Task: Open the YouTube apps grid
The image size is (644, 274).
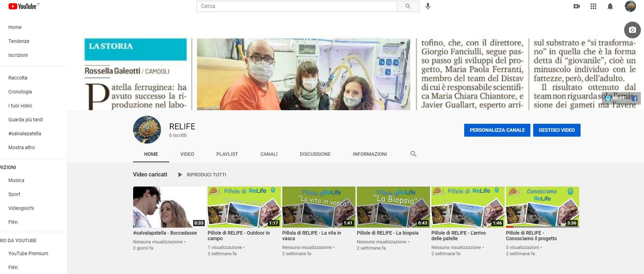Action: (593, 6)
